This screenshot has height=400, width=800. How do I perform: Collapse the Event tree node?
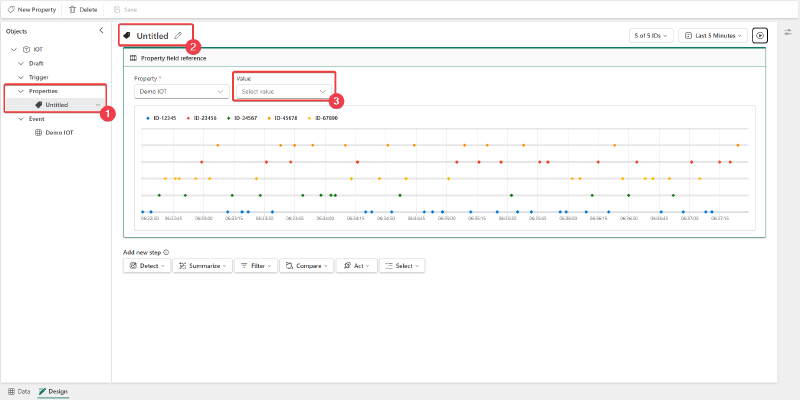point(21,119)
